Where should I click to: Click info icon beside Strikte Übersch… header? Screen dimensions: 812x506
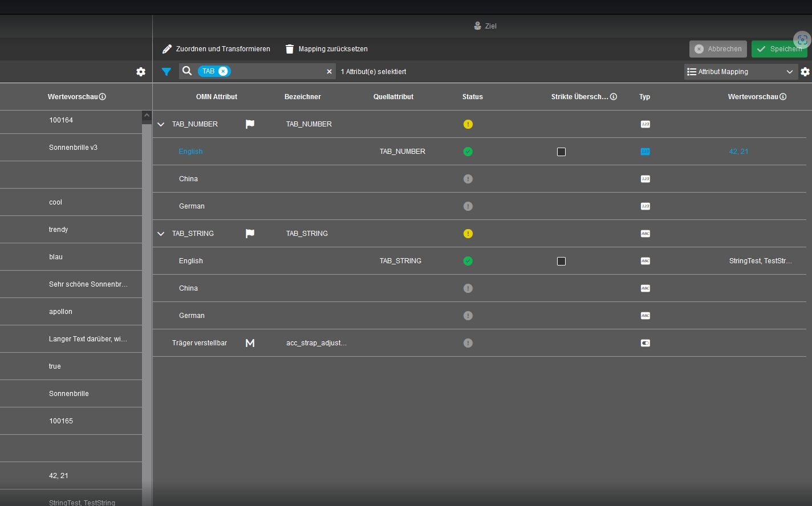614,97
